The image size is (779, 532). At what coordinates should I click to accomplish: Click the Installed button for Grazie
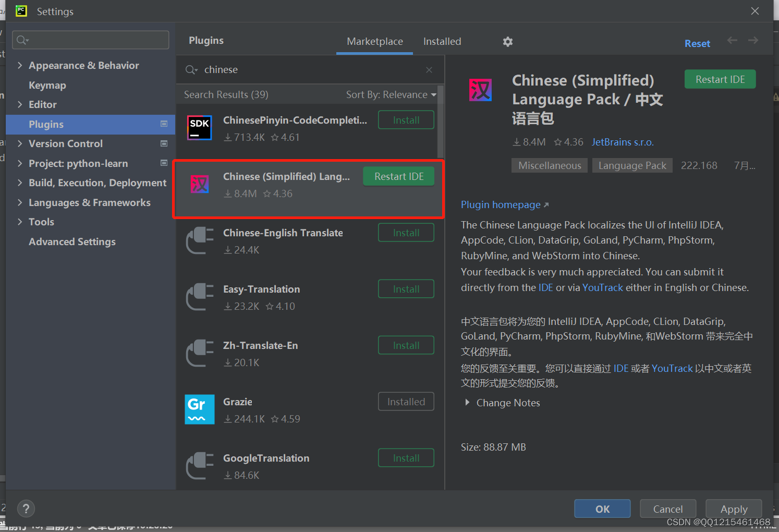coord(406,402)
